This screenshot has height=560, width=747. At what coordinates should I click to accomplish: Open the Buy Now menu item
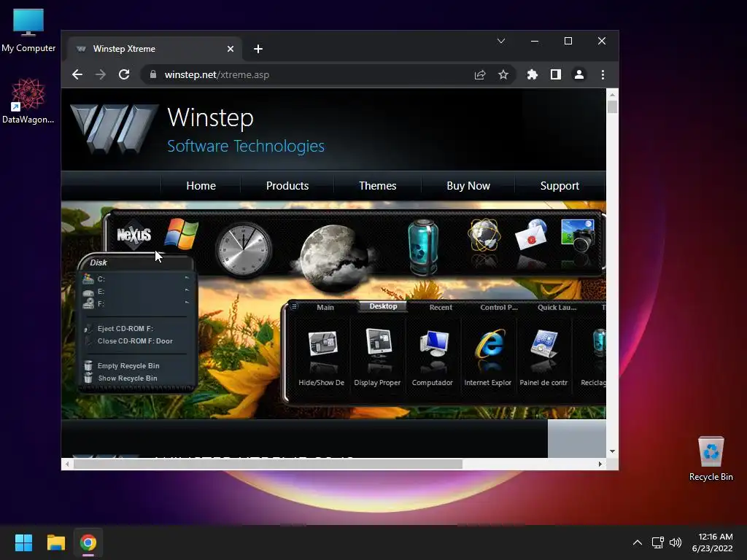point(468,186)
